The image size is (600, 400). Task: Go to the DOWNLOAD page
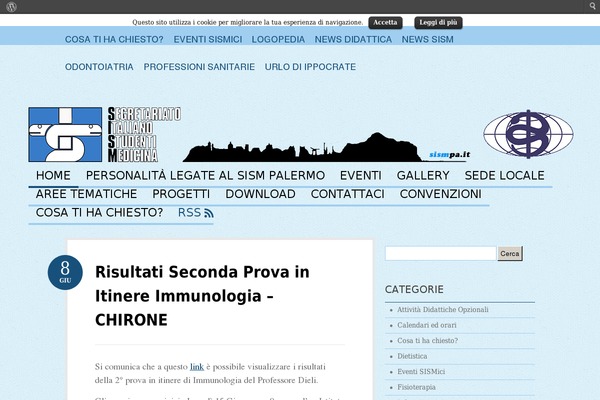tap(260, 194)
